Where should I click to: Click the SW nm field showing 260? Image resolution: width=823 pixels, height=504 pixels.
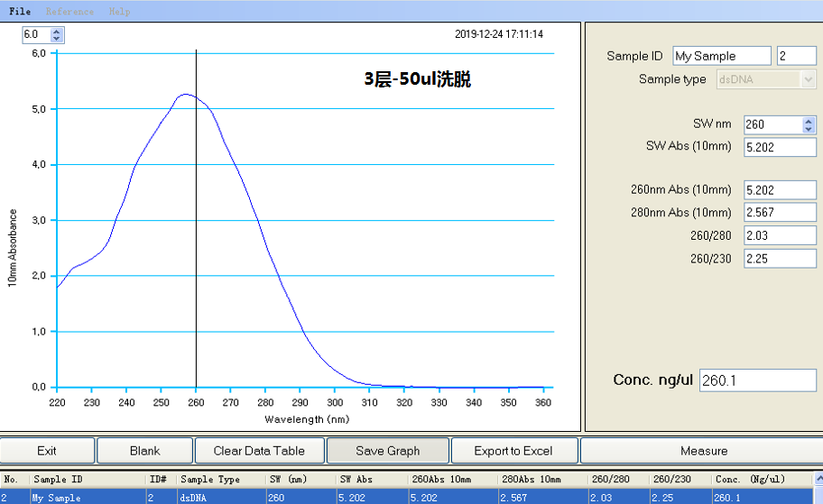pyautogui.click(x=773, y=124)
